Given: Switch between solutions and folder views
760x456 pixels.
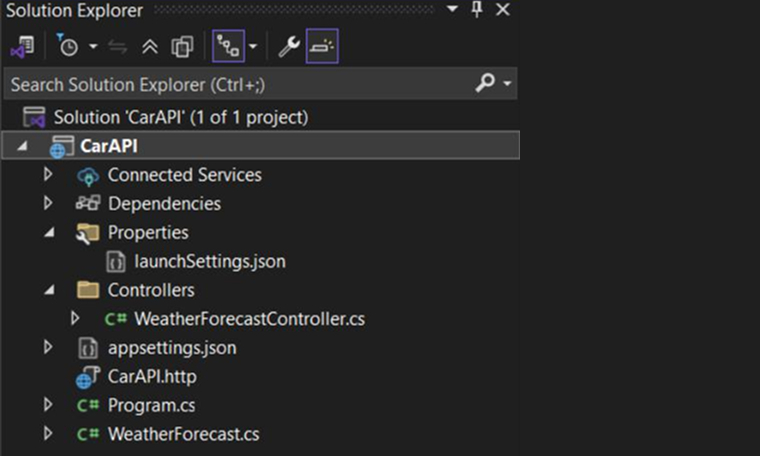Looking at the screenshot, I should coord(22,47).
